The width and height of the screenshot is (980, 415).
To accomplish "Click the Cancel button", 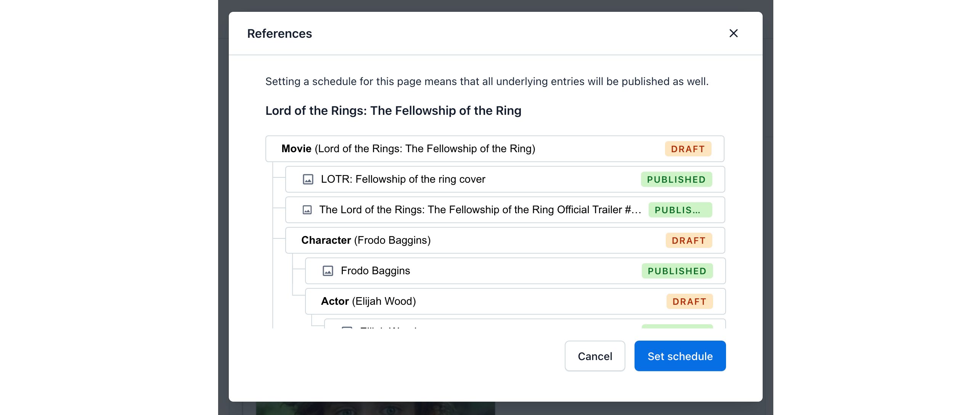I will 595,356.
